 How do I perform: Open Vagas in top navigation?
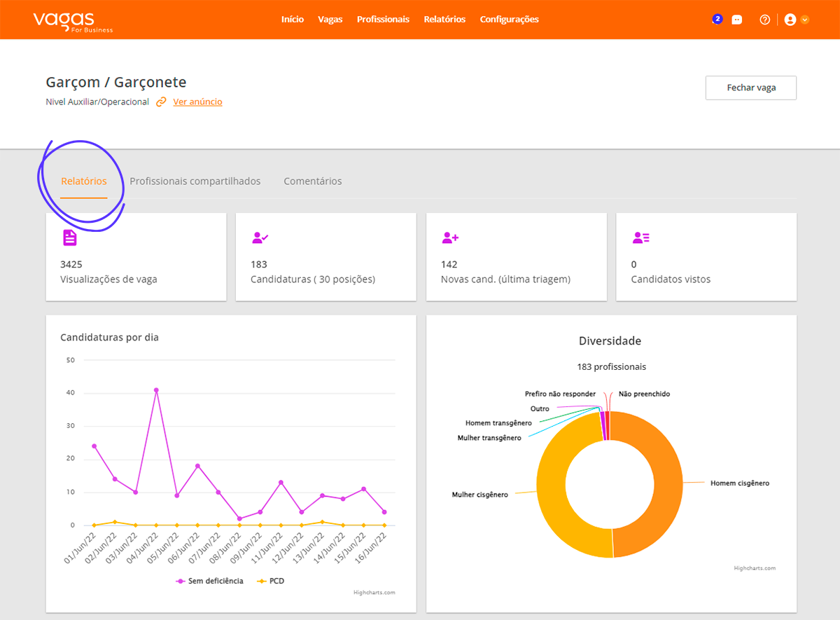click(x=330, y=20)
